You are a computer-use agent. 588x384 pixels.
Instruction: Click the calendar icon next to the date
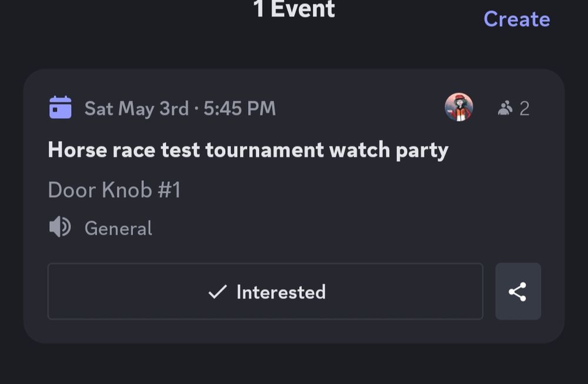59,107
